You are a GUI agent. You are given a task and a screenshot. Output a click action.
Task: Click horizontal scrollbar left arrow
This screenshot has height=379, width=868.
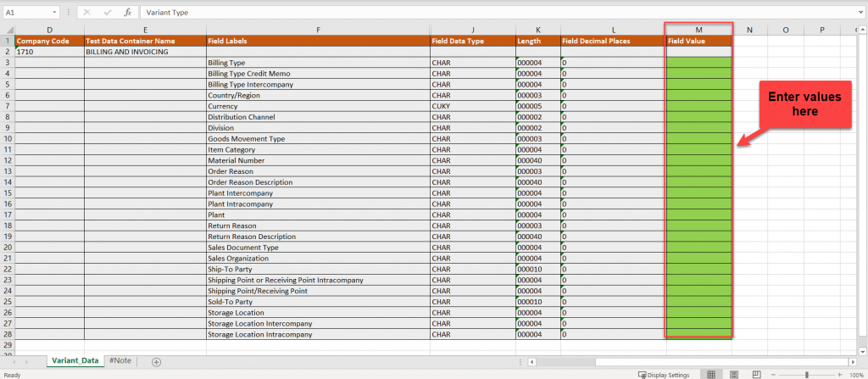pos(531,362)
